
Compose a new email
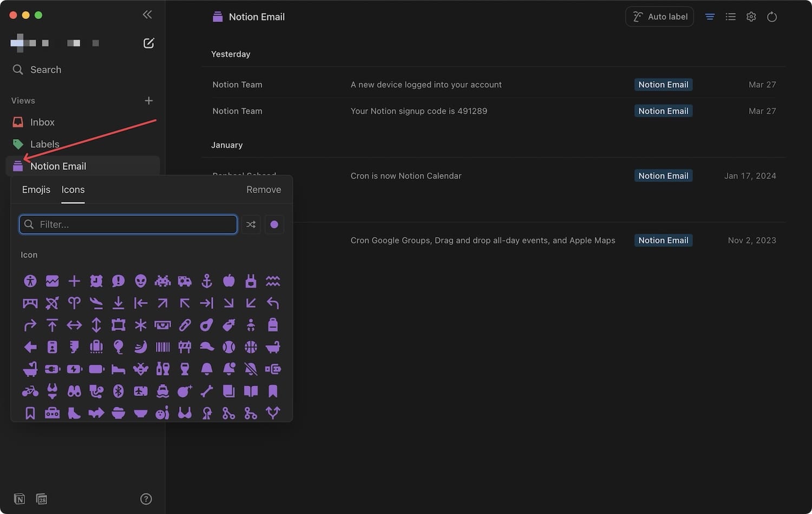149,43
